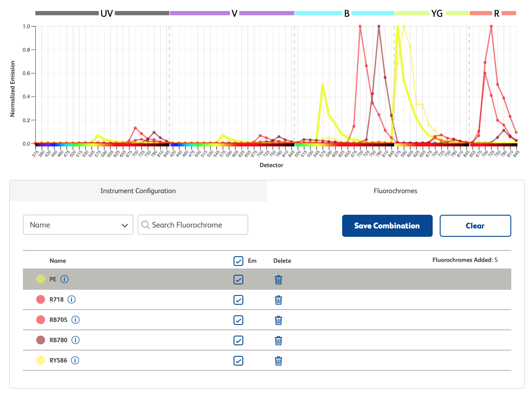Click the Search Fluorochrome input field

(x=192, y=224)
